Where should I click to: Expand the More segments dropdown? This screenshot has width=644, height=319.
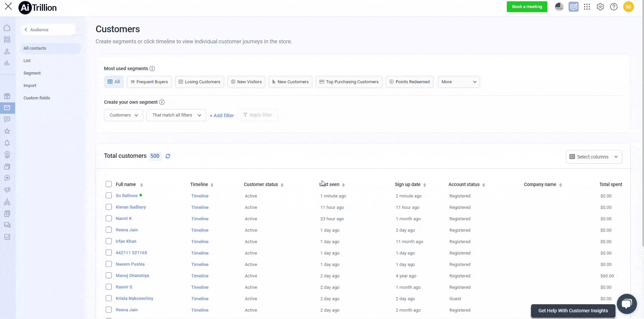tap(459, 82)
